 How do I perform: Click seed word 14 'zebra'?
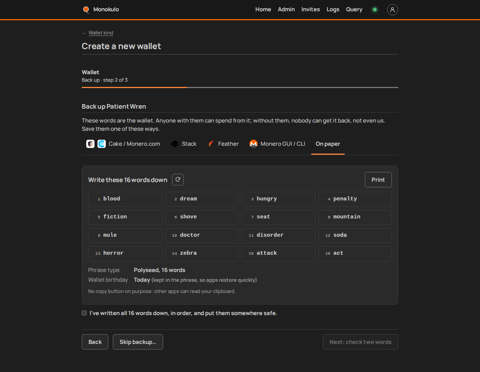coord(201,253)
